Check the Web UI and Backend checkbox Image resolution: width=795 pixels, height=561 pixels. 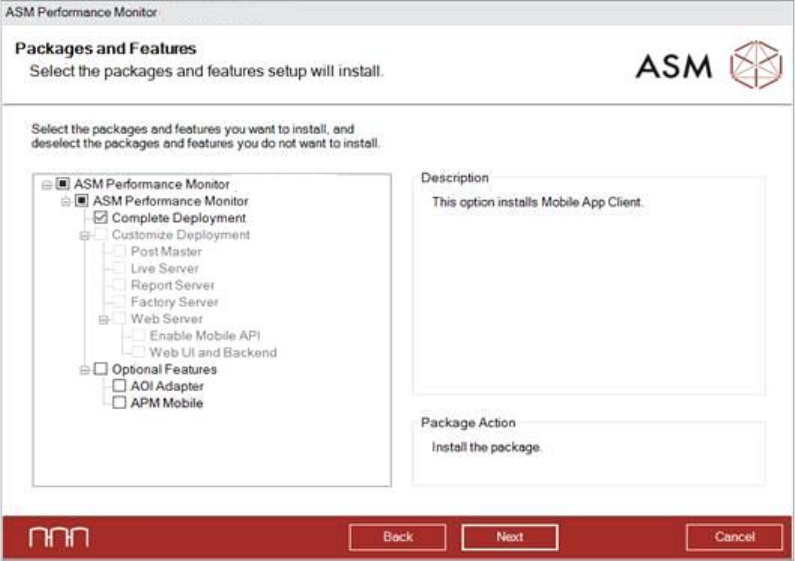pyautogui.click(x=138, y=352)
